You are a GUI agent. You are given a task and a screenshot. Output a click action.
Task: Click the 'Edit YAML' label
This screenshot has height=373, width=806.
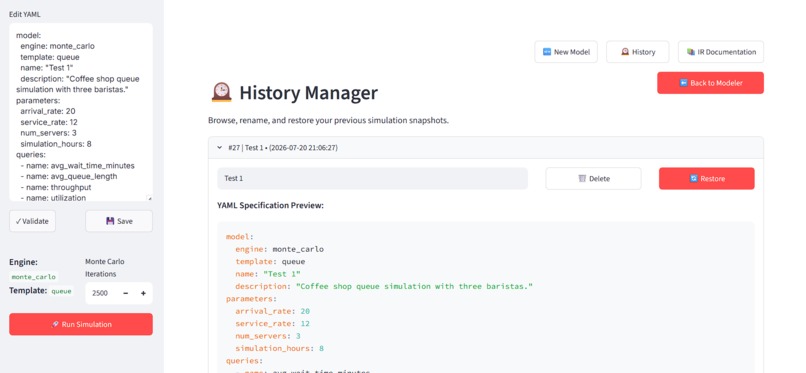pos(25,14)
